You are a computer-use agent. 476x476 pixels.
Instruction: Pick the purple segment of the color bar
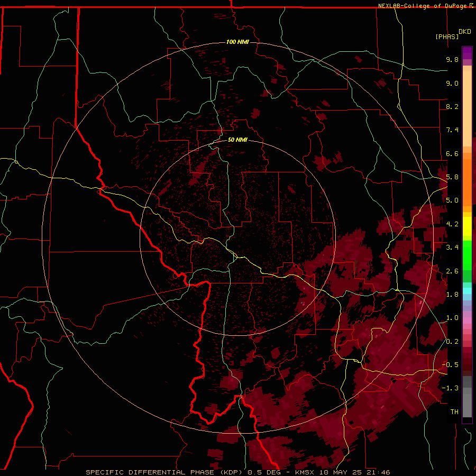pos(467,53)
